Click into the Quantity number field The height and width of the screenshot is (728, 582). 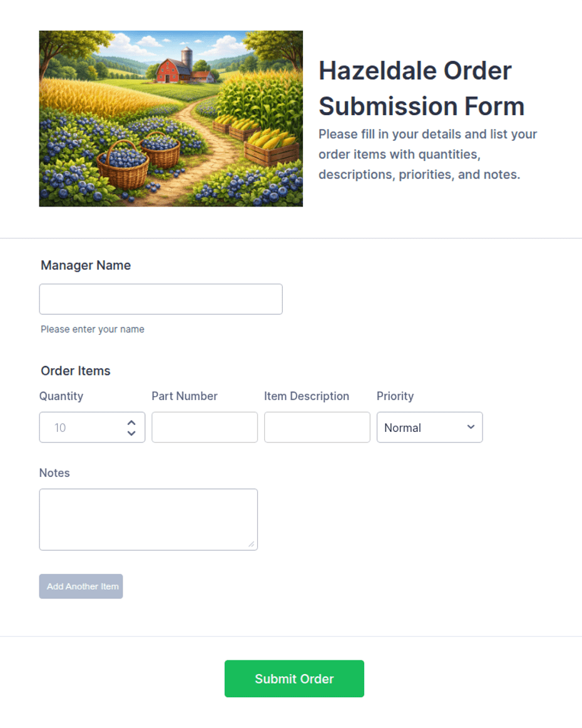click(x=81, y=428)
